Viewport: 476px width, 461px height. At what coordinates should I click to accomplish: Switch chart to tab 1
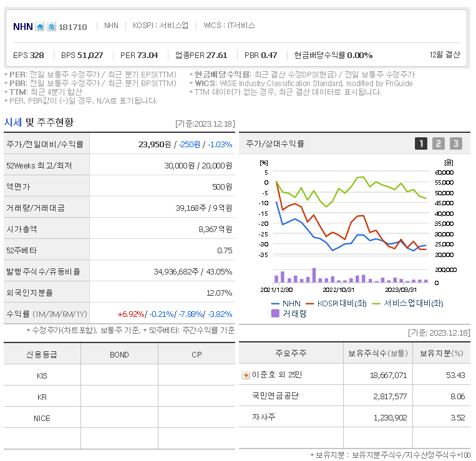420,143
